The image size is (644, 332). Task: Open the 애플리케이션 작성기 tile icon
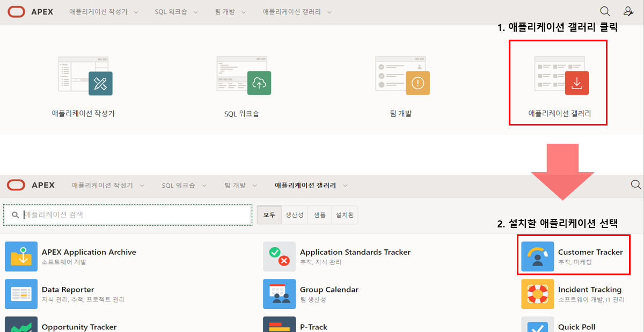85,75
